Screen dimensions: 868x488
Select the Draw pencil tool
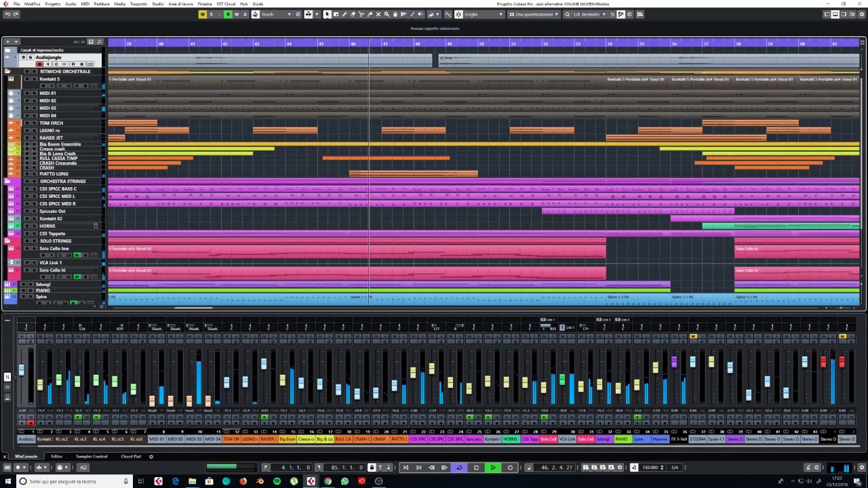(344, 14)
